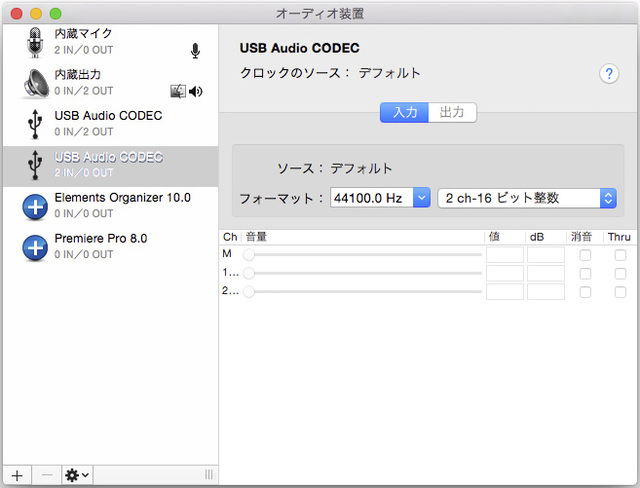Switch to the 出力 output tab

click(452, 113)
